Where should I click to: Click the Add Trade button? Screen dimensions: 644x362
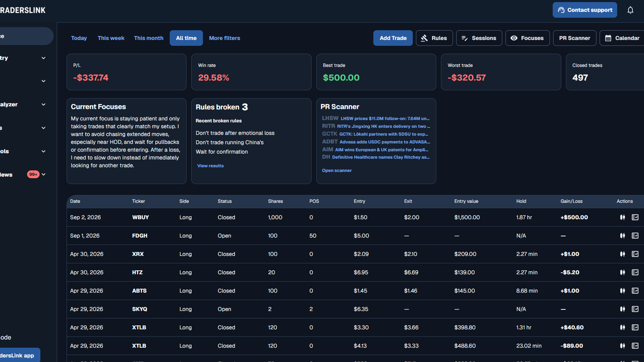[393, 38]
